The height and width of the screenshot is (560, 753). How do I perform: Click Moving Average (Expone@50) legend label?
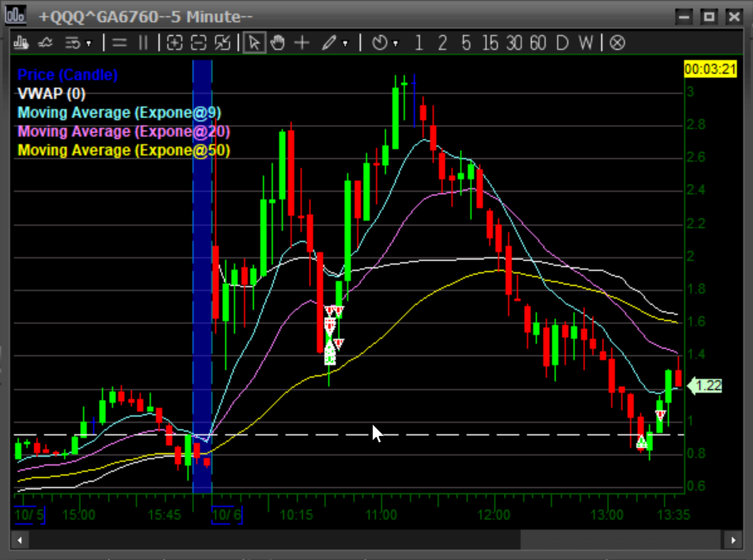[x=124, y=150]
